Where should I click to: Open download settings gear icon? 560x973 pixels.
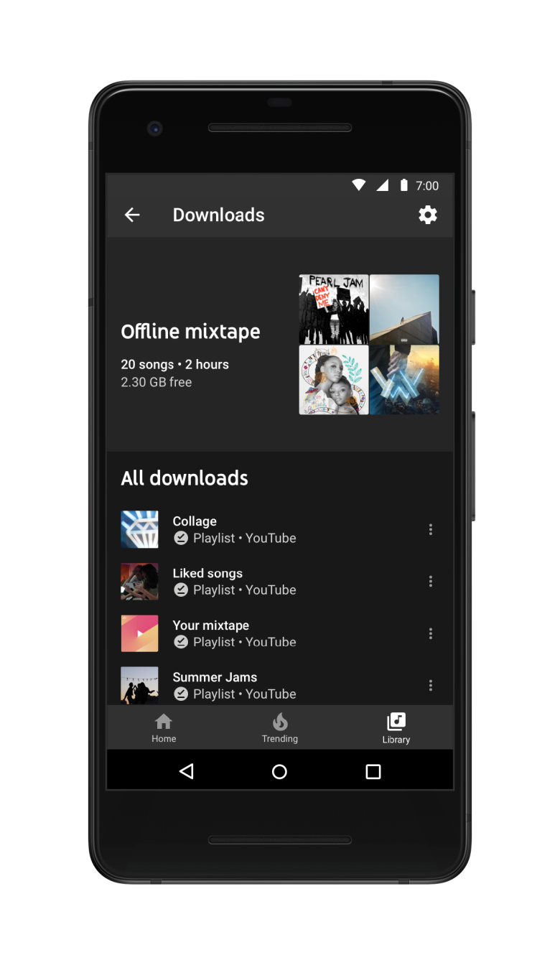coord(428,215)
